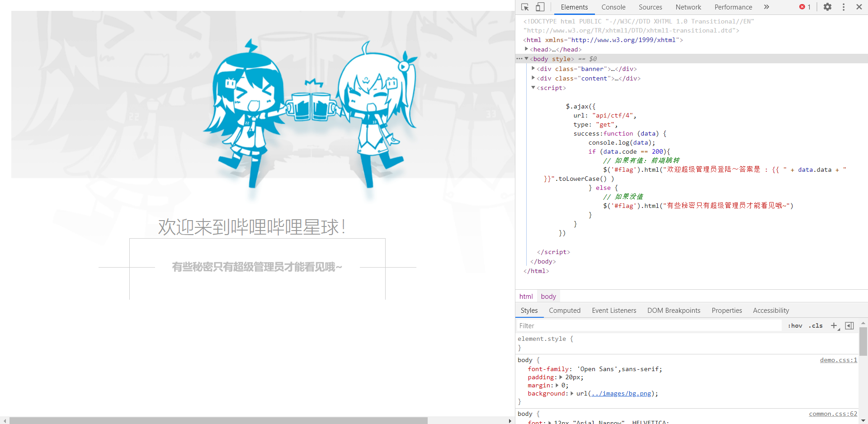Click the page scrollbar right arrow
The image size is (868, 424).
pyautogui.click(x=510, y=420)
